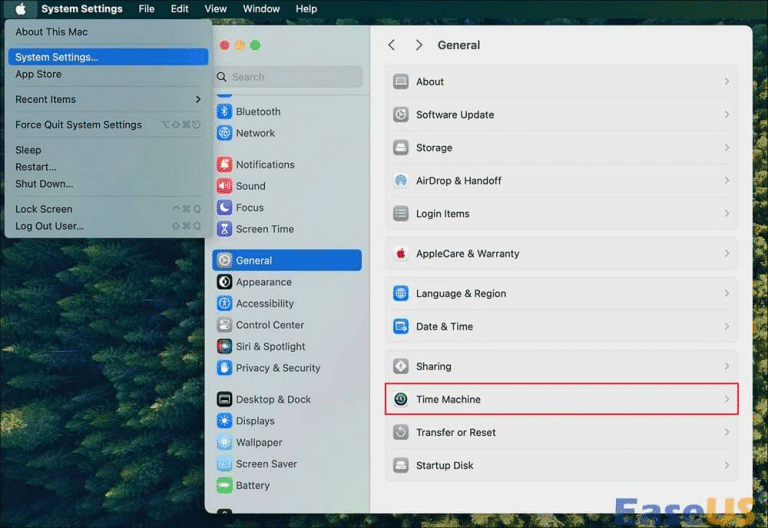Expand the Language & Region chevron
768x528 pixels.
(x=726, y=293)
